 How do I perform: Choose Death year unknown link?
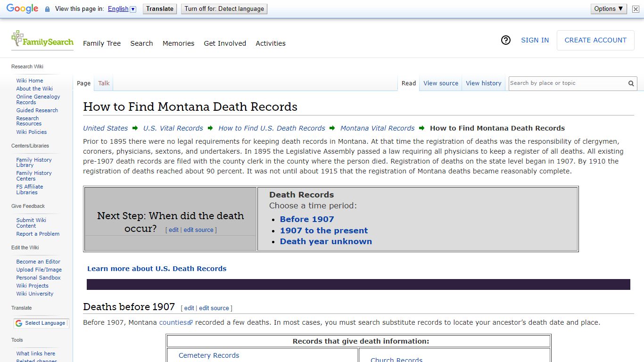click(x=326, y=241)
